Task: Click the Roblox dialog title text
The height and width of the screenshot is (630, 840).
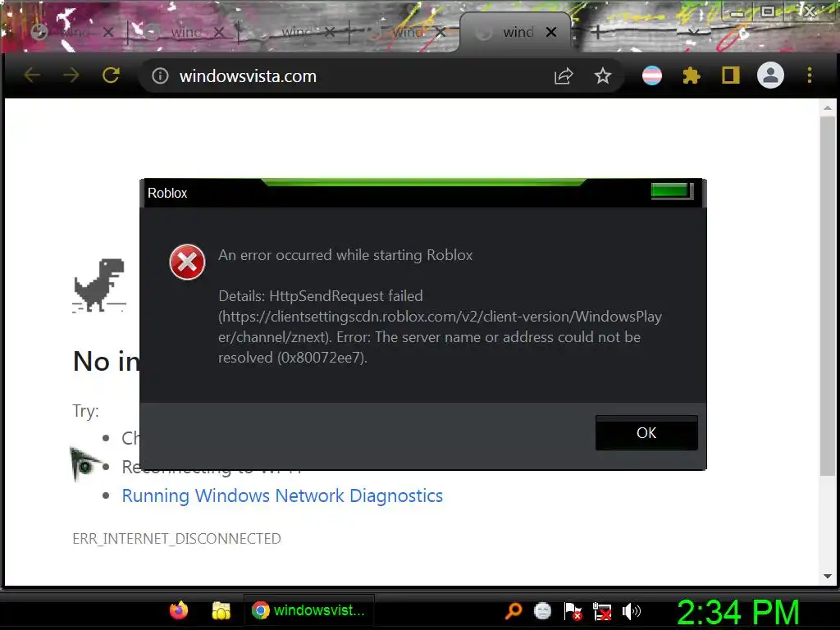Action: 167,193
